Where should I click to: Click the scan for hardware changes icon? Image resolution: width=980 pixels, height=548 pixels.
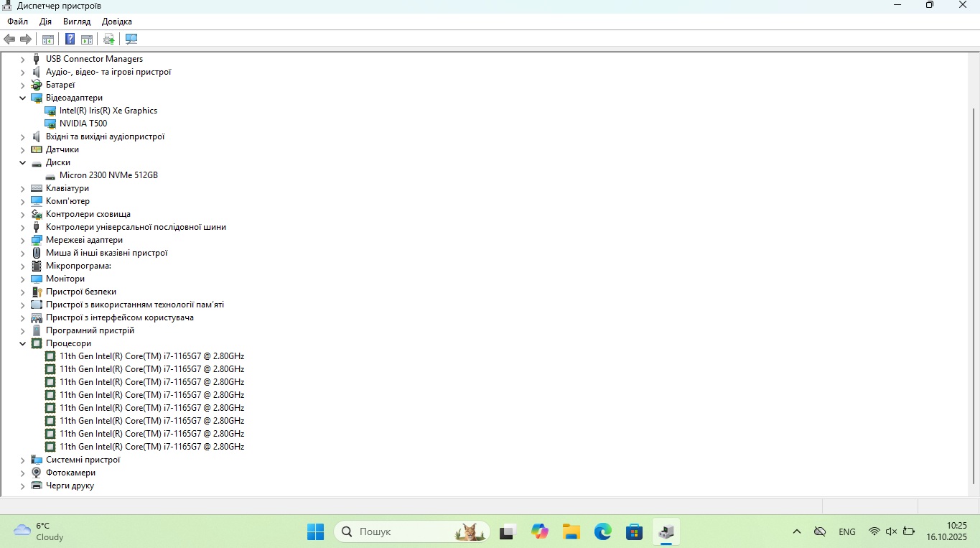pos(131,39)
